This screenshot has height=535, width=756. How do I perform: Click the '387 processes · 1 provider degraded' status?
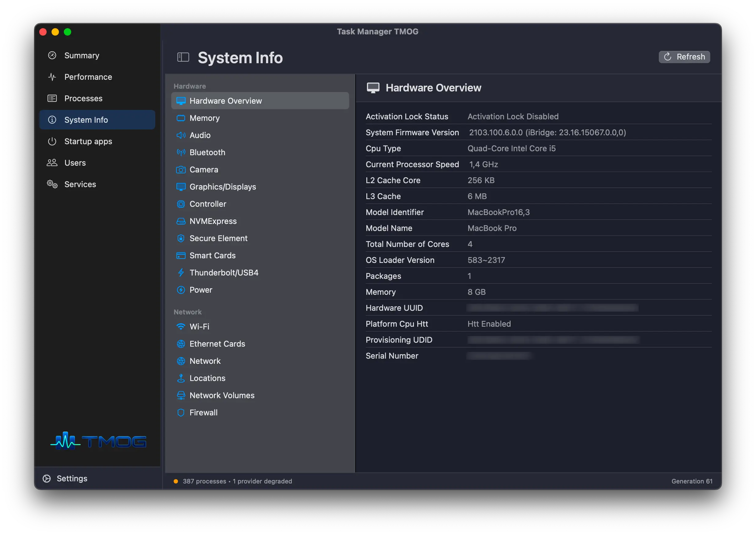237,481
